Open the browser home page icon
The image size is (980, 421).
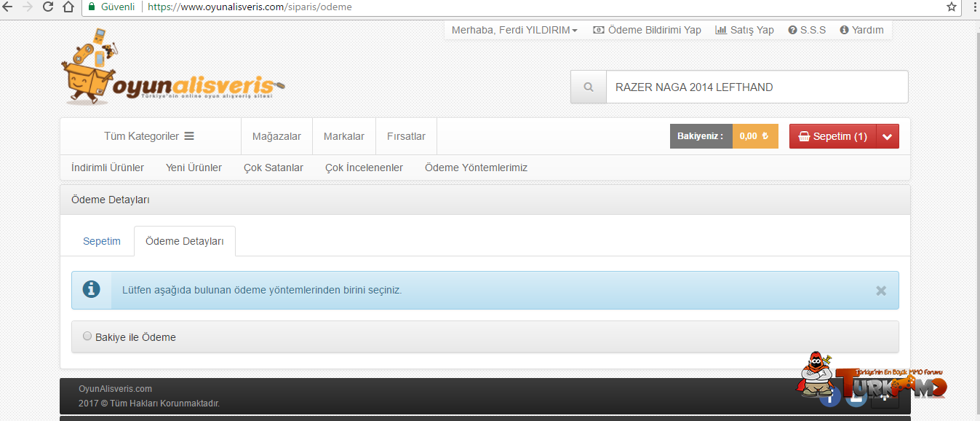tap(68, 7)
